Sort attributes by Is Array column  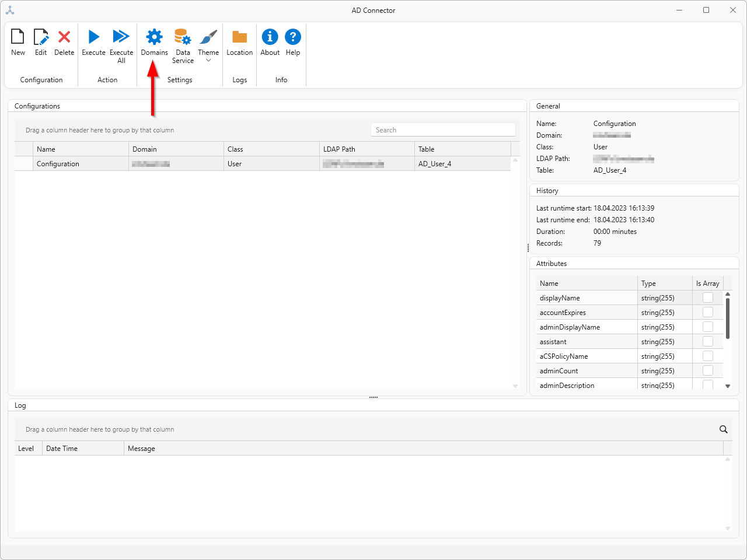pyautogui.click(x=708, y=283)
